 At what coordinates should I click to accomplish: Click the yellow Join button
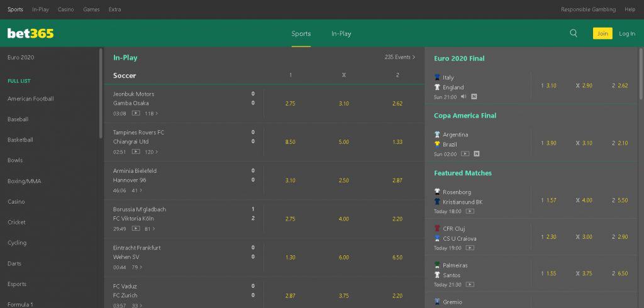[602, 33]
